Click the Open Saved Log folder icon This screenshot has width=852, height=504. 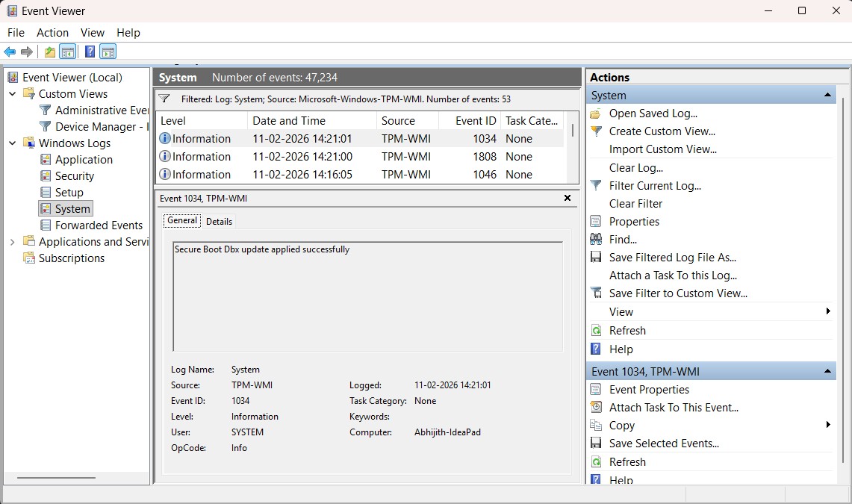(x=595, y=113)
